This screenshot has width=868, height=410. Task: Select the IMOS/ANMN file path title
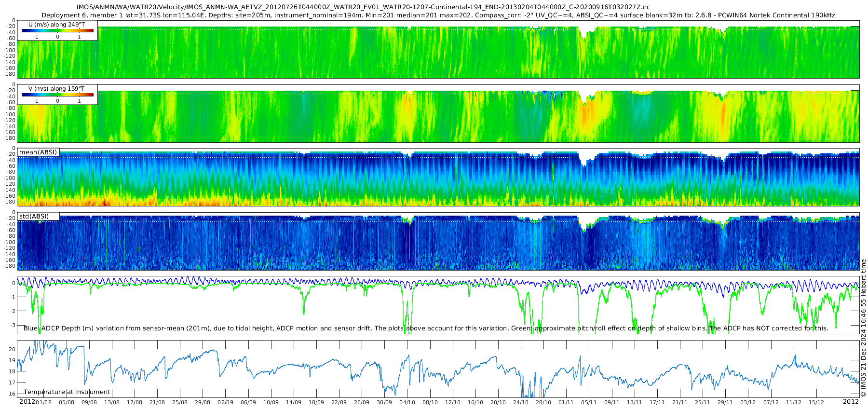[x=363, y=7]
